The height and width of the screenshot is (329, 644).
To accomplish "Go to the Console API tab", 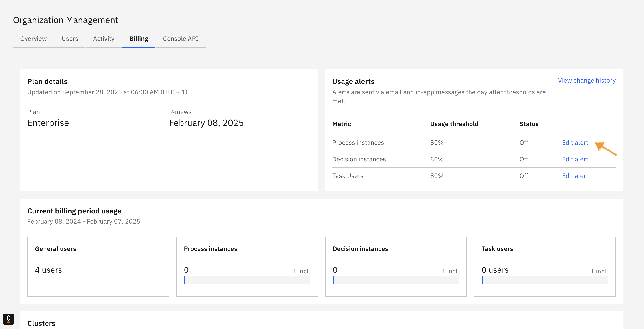I will click(180, 39).
